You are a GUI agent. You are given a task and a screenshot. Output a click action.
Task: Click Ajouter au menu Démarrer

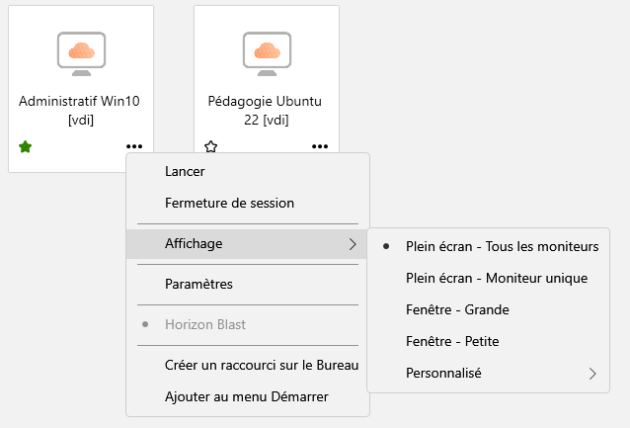click(247, 396)
